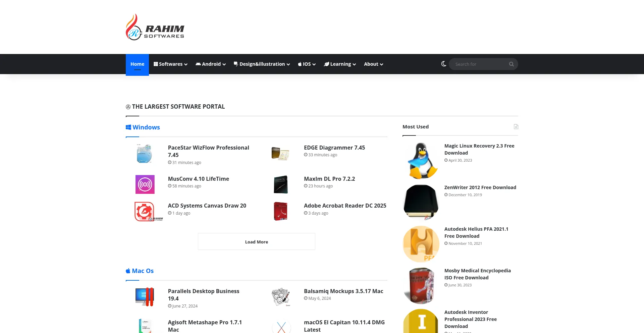The height and width of the screenshot is (333, 644).
Task: Click the Rahim Softwares logo
Action: [155, 27]
